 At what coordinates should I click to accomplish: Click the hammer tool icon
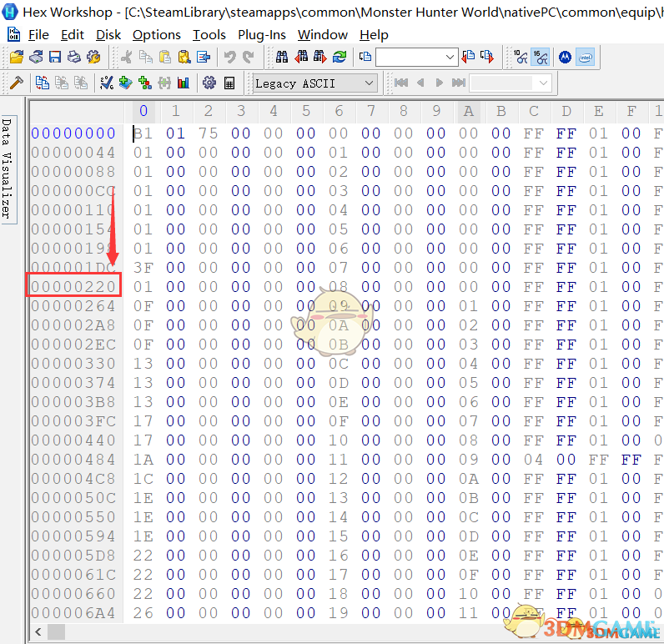[x=17, y=83]
